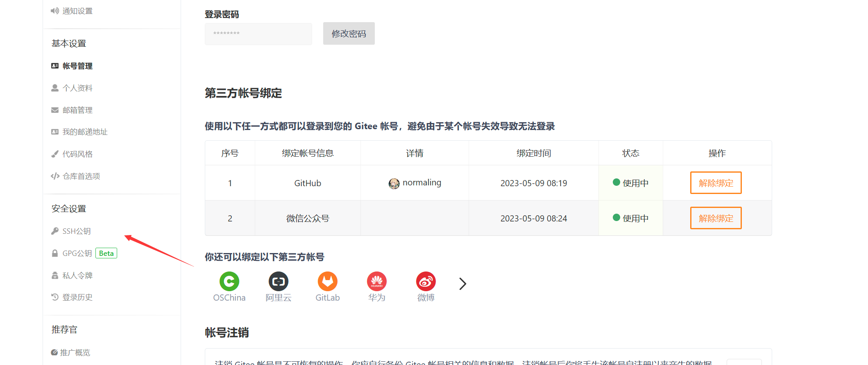The image size is (868, 365).
Task: Unbind GitHub account with 解除绑定
Action: click(x=716, y=183)
